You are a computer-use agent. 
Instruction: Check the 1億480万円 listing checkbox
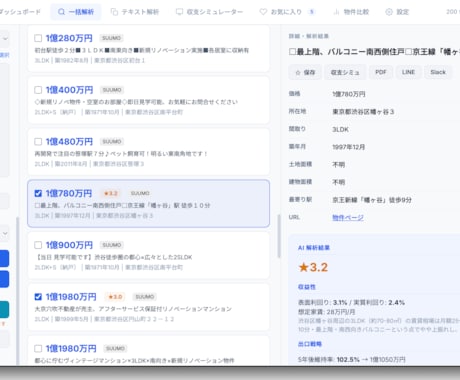[x=38, y=142]
